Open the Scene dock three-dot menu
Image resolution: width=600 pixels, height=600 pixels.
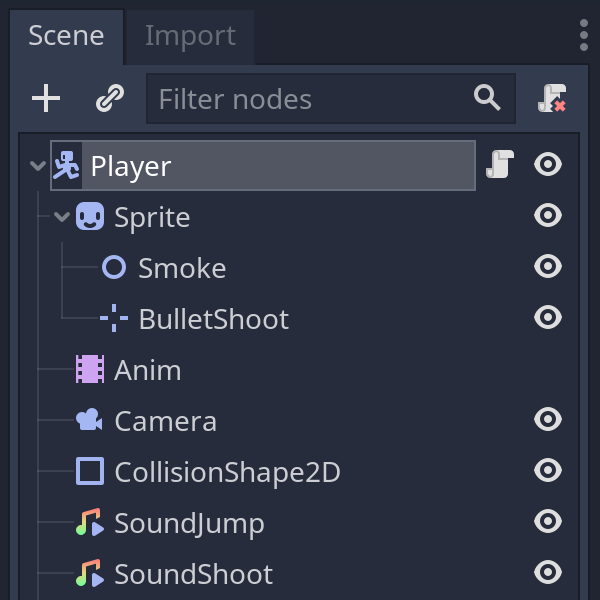point(583,35)
